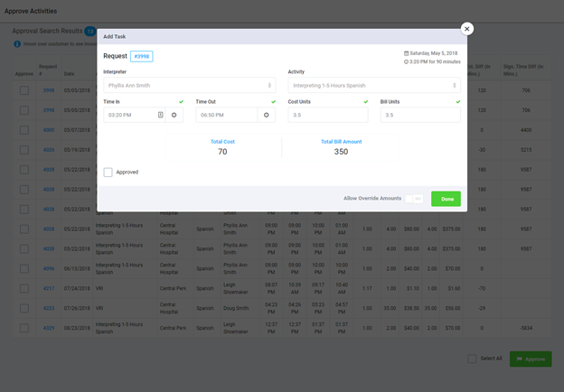Check the approve checkbox for request 4217
The image size is (564, 392).
[x=24, y=288]
